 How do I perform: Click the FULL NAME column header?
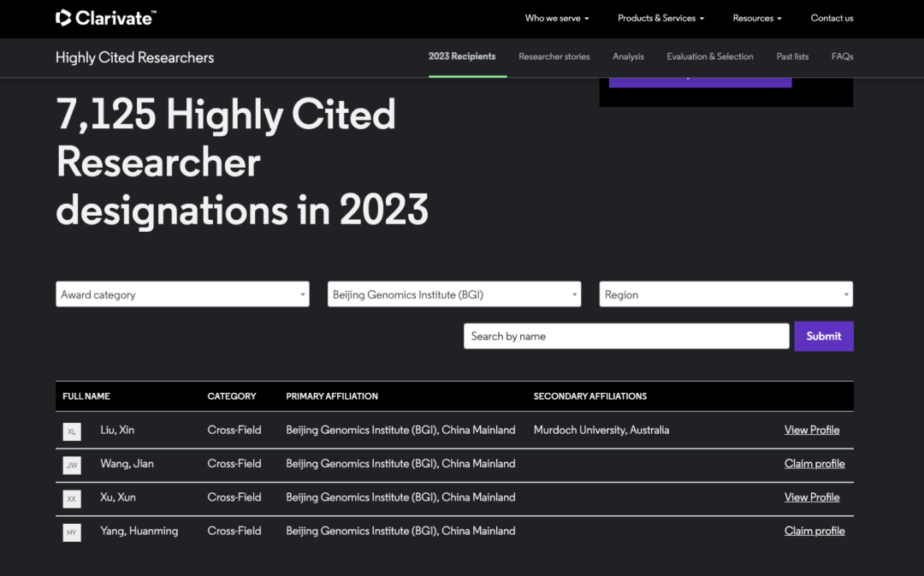[x=86, y=396]
